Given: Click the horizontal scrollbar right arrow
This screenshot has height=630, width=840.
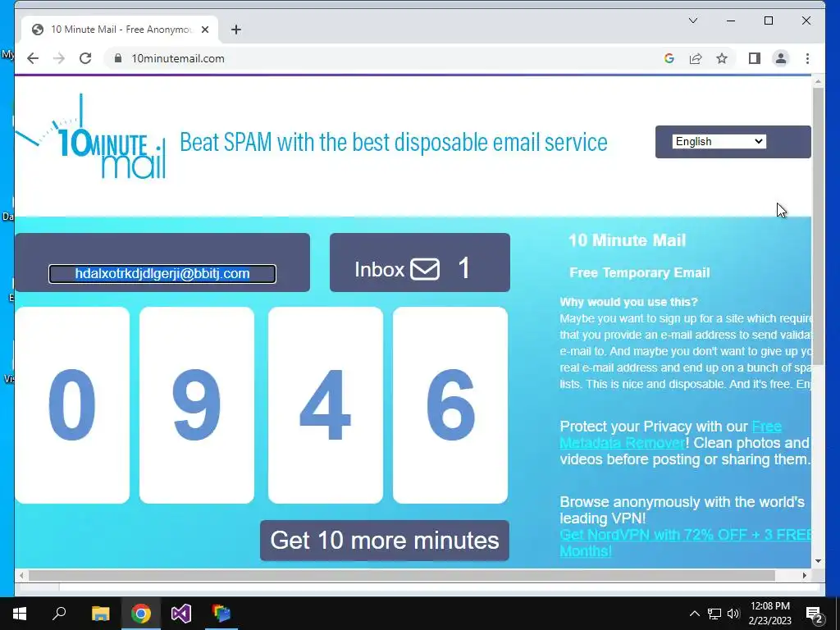Looking at the screenshot, I should pyautogui.click(x=804, y=575).
